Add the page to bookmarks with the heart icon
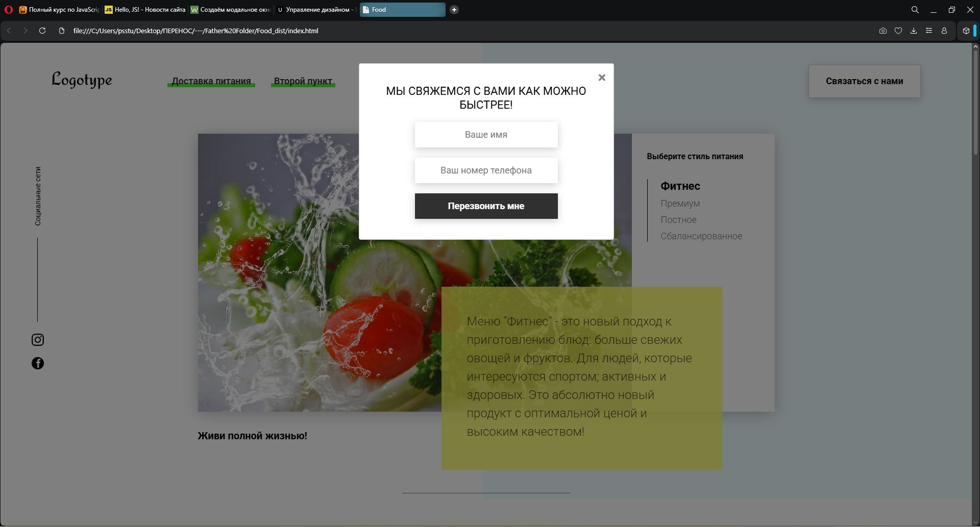This screenshot has width=980, height=527. point(898,31)
